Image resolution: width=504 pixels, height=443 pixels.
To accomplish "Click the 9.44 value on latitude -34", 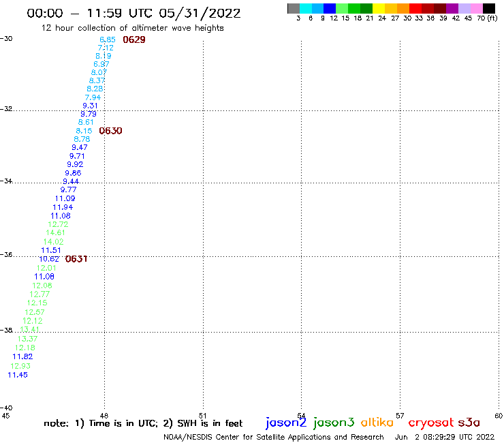I will pos(71,181).
